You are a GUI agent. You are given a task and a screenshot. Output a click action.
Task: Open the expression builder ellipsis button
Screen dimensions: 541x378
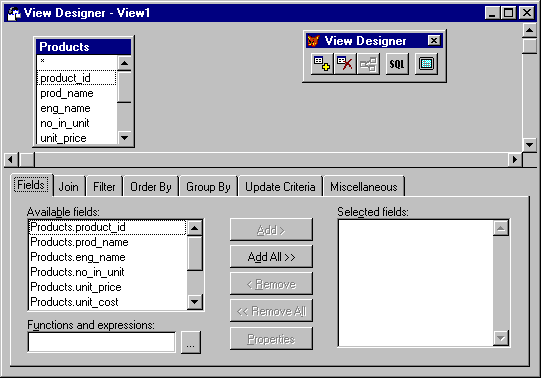coord(191,342)
